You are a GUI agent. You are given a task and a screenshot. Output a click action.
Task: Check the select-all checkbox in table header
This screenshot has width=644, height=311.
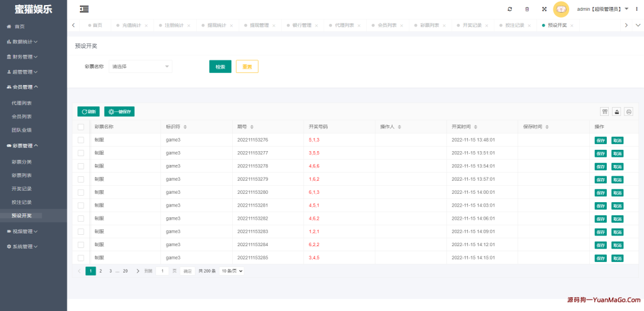tap(80, 127)
